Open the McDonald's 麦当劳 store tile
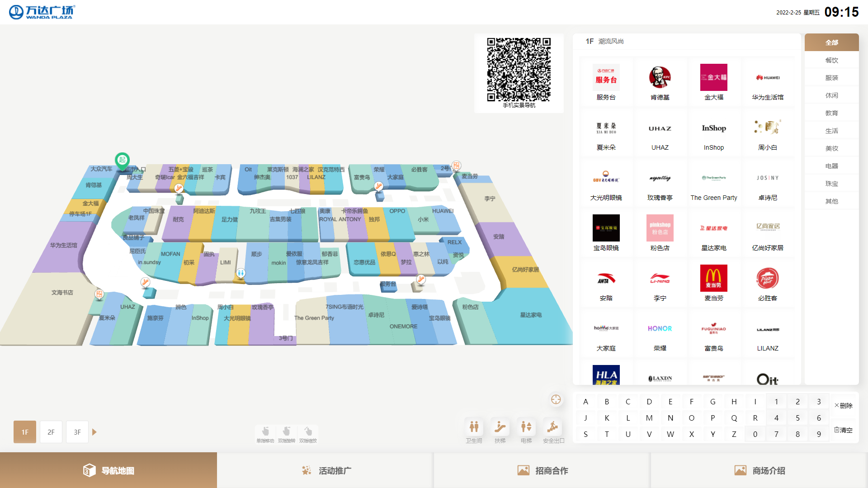The width and height of the screenshot is (868, 488). pyautogui.click(x=713, y=283)
